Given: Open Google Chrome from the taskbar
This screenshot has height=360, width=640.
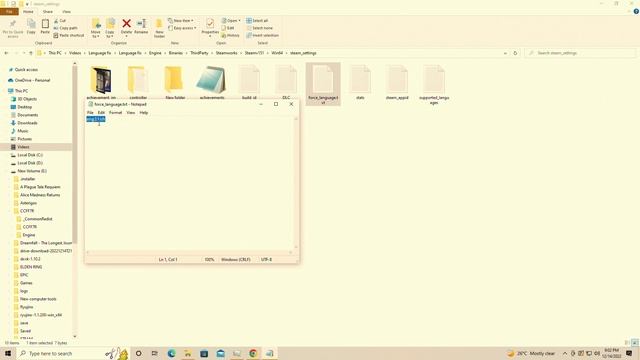Looking at the screenshot, I should (253, 353).
